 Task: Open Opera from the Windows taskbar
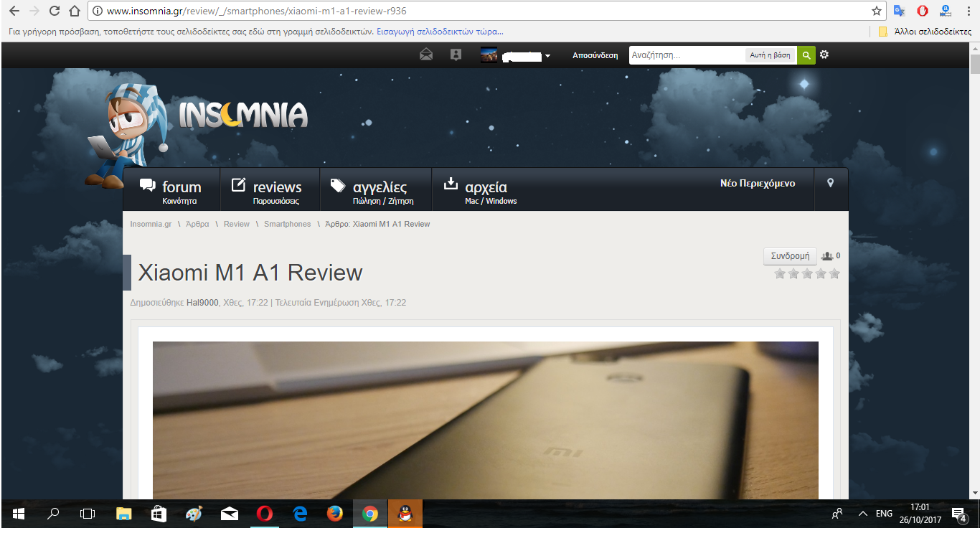click(265, 514)
